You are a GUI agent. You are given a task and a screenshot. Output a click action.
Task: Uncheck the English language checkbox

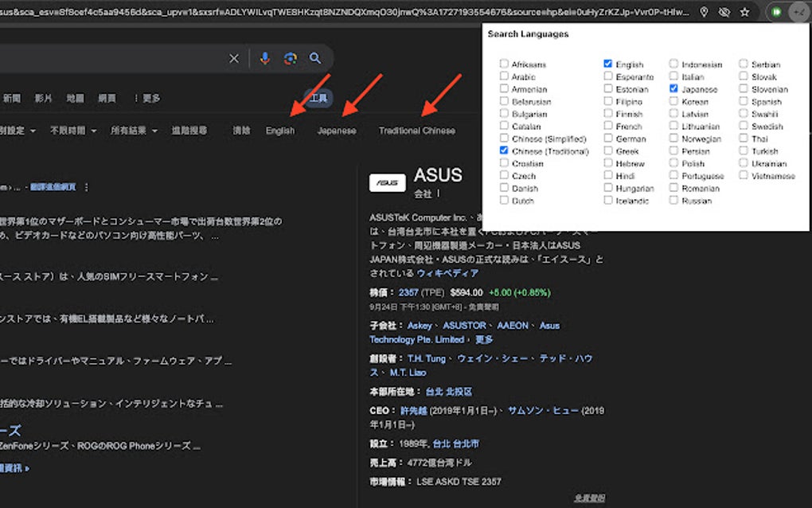pos(607,64)
